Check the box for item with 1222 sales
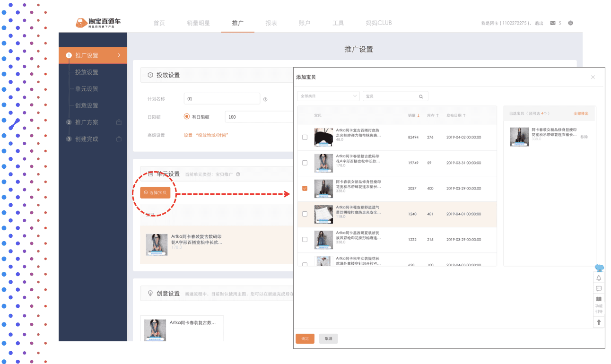This screenshot has width=611, height=364. tap(305, 239)
